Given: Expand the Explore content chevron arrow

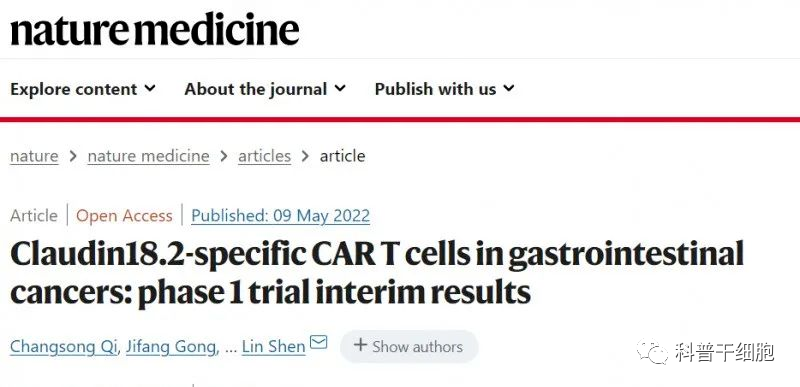Looking at the screenshot, I should [x=149, y=88].
